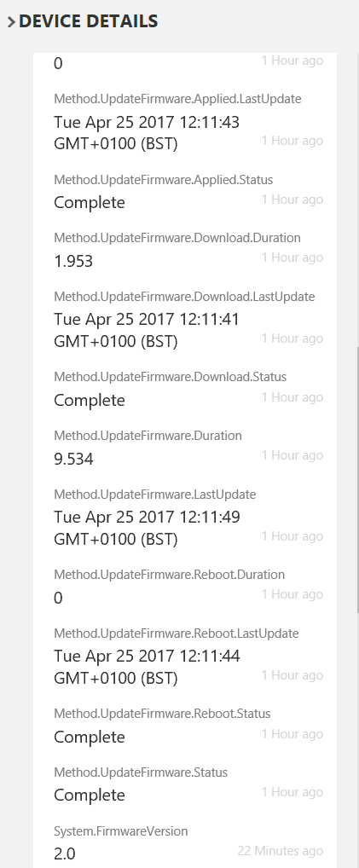Select Method.UpdateFirmware.LastUpdate label

(154, 495)
